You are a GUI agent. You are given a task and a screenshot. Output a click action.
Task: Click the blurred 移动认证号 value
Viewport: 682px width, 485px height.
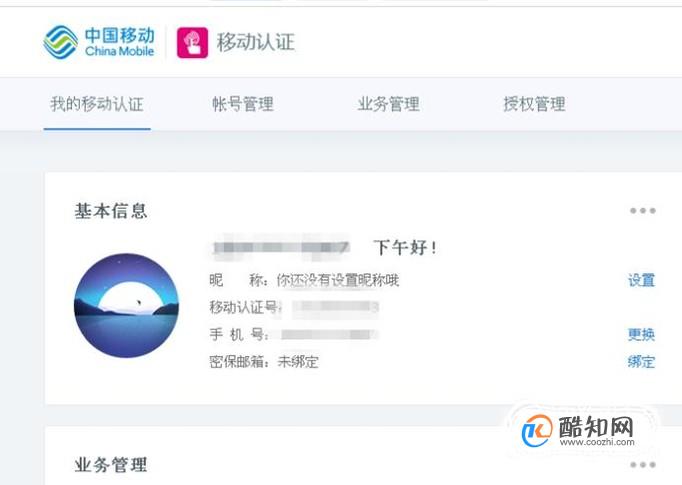point(335,307)
